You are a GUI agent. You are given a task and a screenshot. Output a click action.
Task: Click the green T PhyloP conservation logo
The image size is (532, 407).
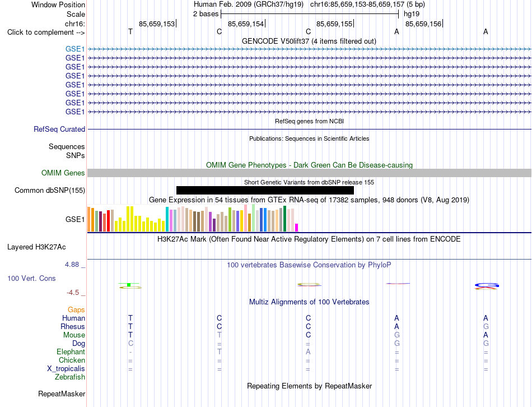129,284
